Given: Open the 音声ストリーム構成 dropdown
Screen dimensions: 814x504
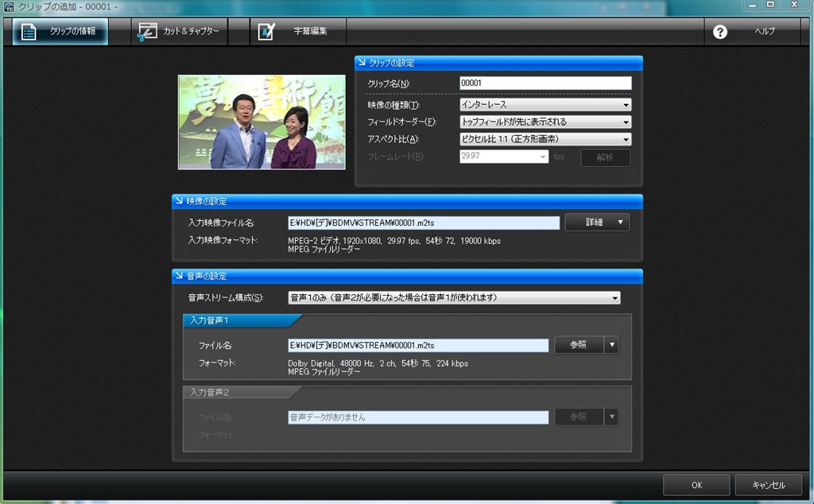Looking at the screenshot, I should pyautogui.click(x=454, y=297).
